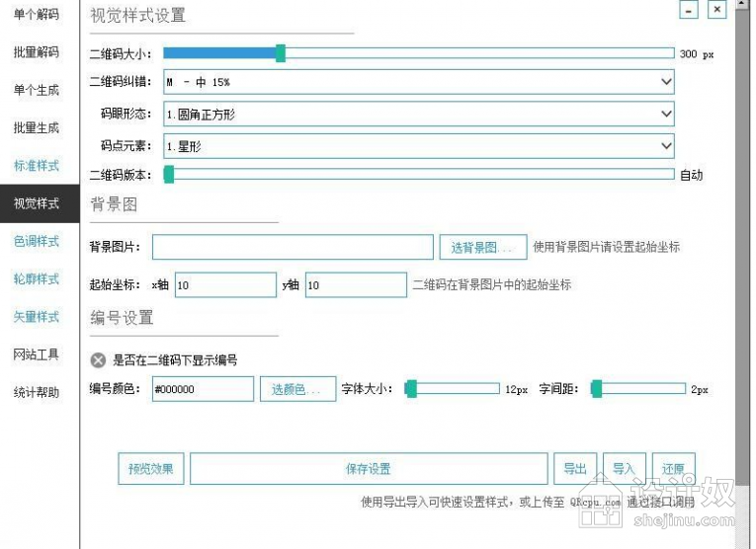This screenshot has width=756, height=549.
Task: Toggle 是否在二维码下显示编号 option
Action: click(98, 360)
